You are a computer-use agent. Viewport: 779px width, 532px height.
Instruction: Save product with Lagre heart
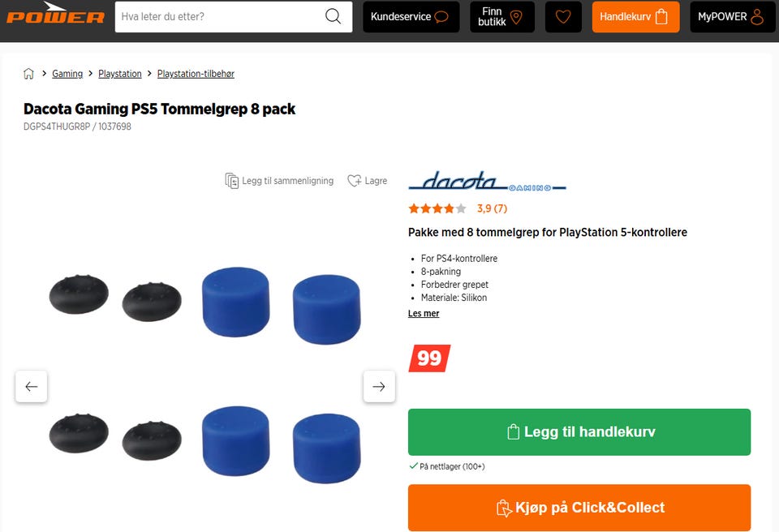coord(367,181)
